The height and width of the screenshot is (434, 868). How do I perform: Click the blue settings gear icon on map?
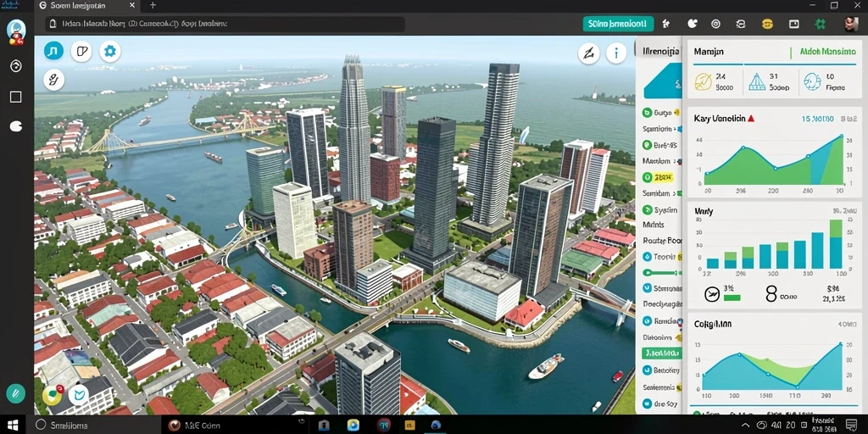click(110, 52)
